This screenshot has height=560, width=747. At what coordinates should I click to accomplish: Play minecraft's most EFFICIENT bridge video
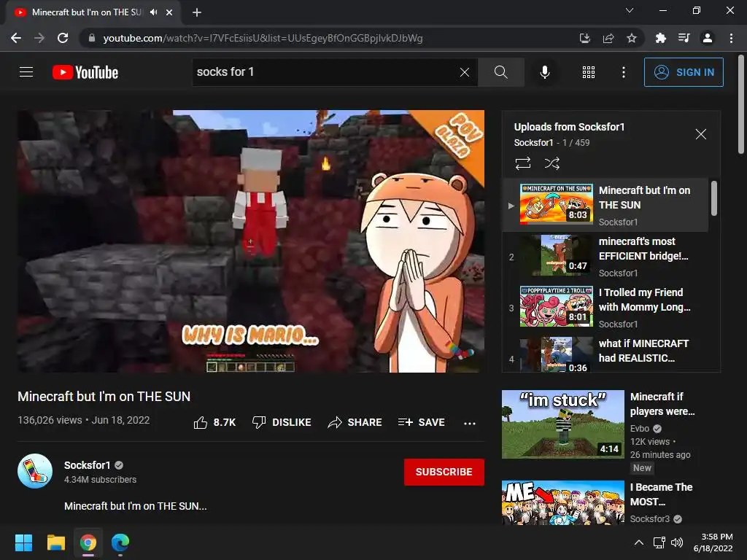pyautogui.click(x=605, y=256)
